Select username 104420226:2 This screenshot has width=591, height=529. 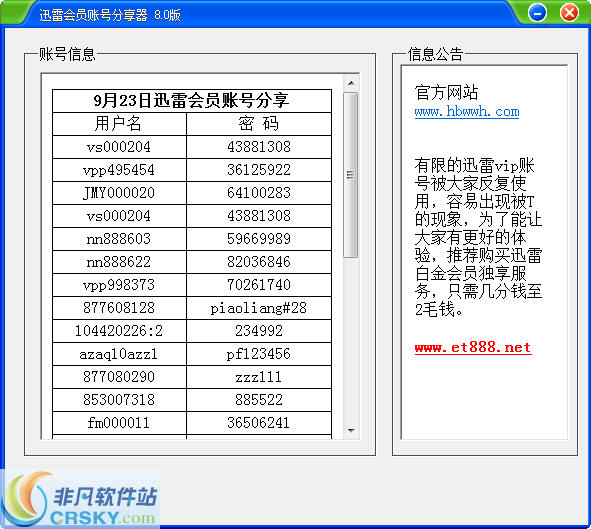[x=118, y=331]
